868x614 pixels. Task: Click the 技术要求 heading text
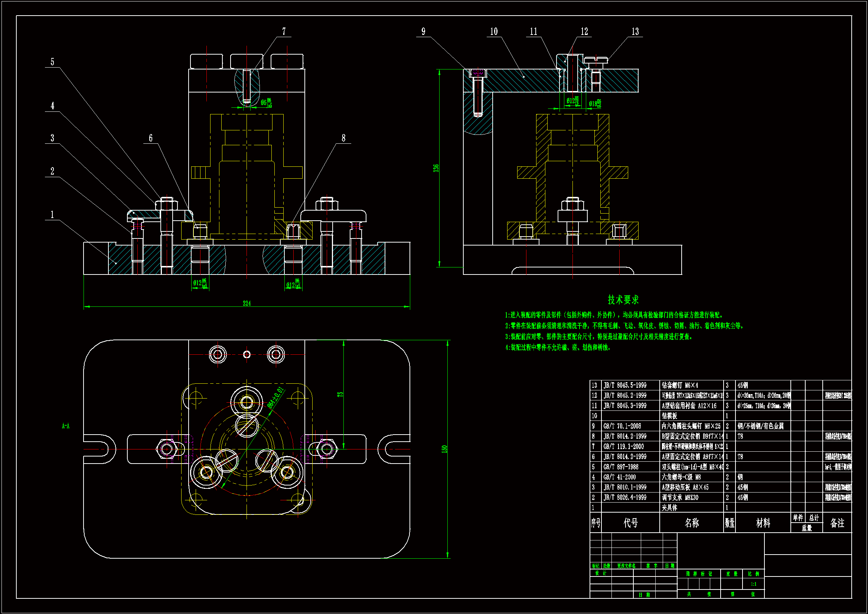tap(623, 300)
